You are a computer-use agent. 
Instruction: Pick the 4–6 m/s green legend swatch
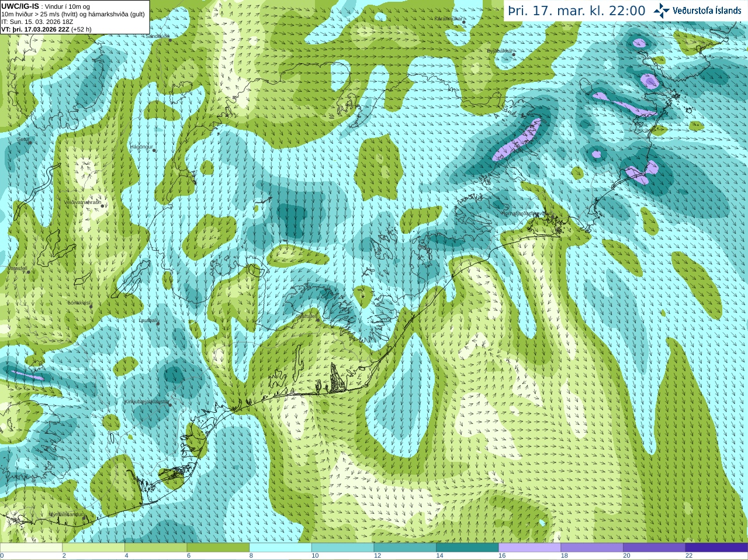click(x=155, y=548)
